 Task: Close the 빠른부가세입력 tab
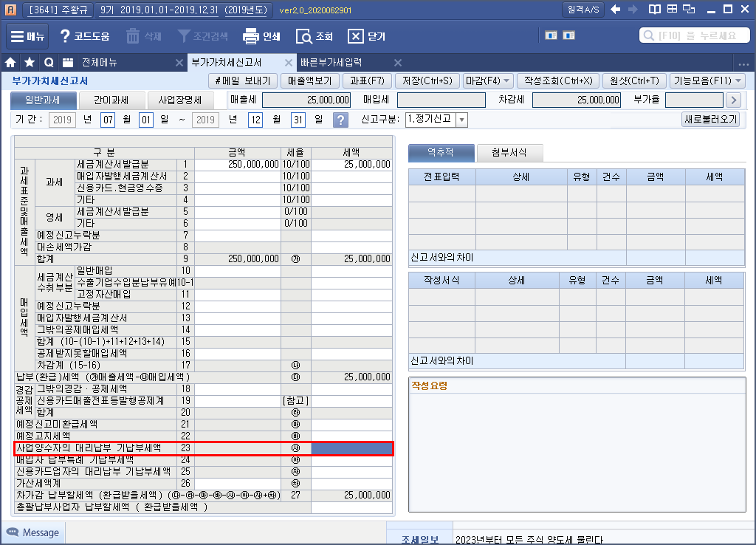coord(398,63)
